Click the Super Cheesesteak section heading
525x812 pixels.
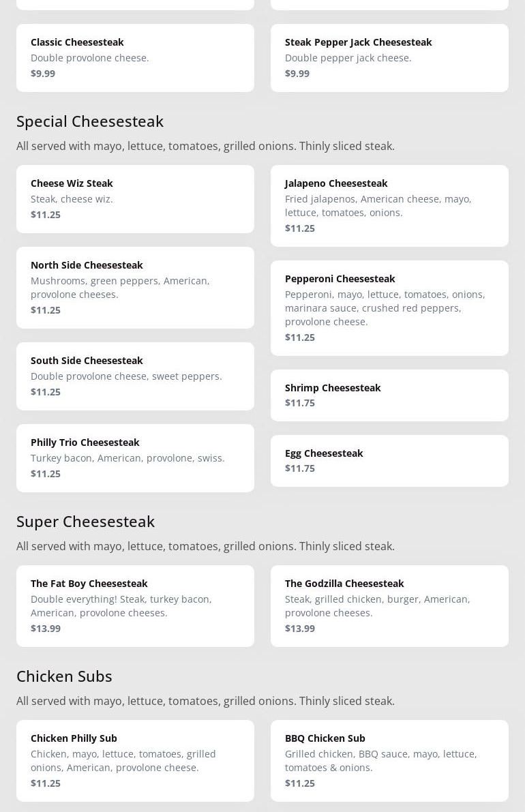click(x=85, y=522)
